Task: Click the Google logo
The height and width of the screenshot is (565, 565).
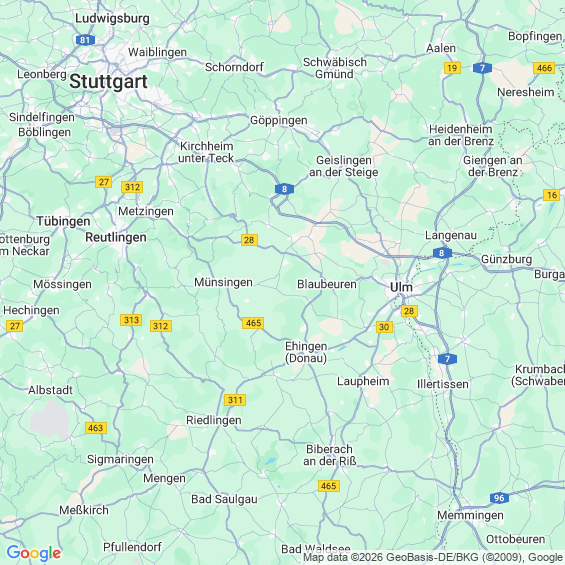Action: (34, 553)
